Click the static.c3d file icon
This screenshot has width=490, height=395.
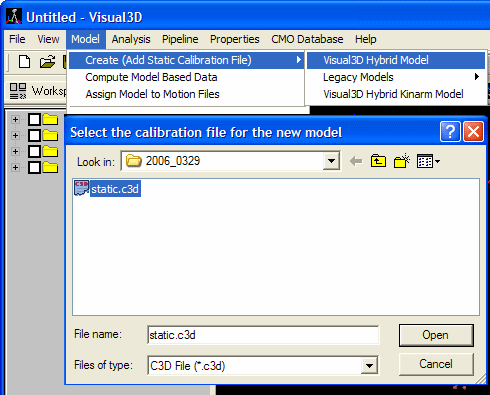81,188
